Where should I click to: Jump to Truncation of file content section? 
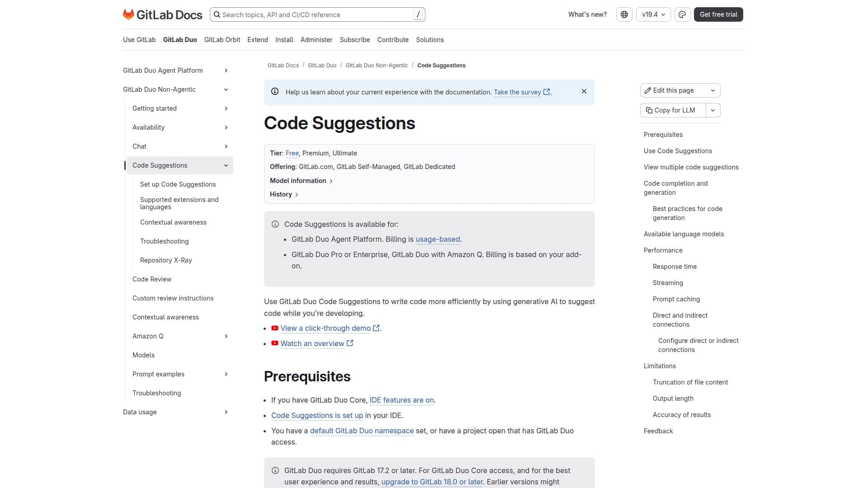click(690, 382)
